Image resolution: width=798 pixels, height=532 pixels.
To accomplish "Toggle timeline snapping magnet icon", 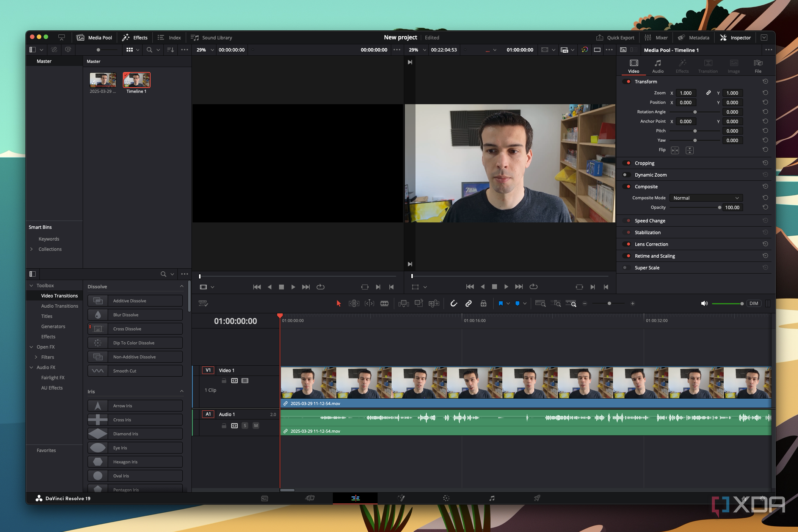I will click(453, 304).
